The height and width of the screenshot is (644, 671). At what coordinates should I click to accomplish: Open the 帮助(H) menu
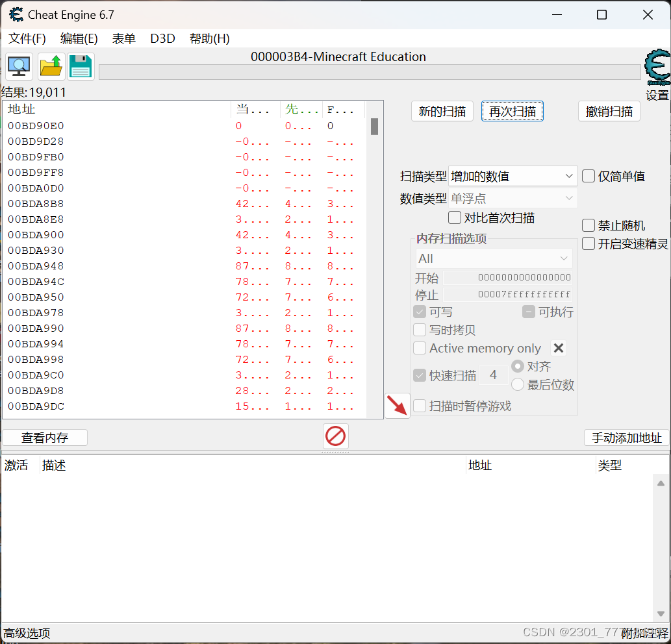coord(210,39)
